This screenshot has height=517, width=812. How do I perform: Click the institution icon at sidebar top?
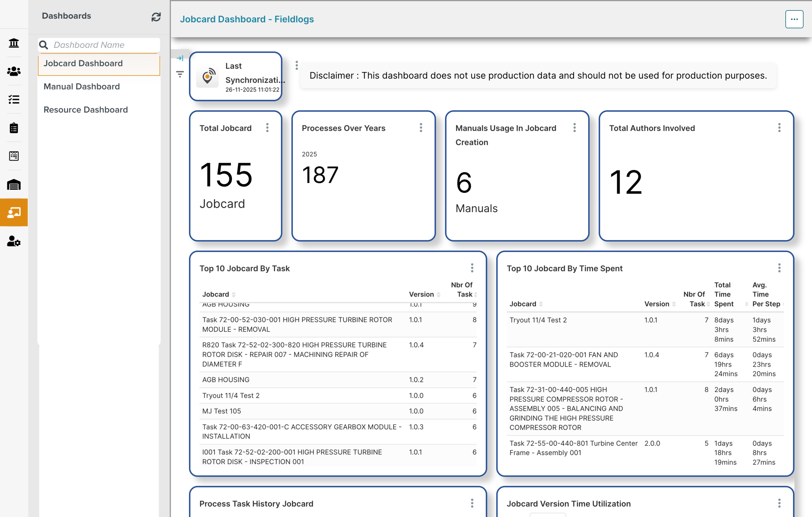point(14,43)
